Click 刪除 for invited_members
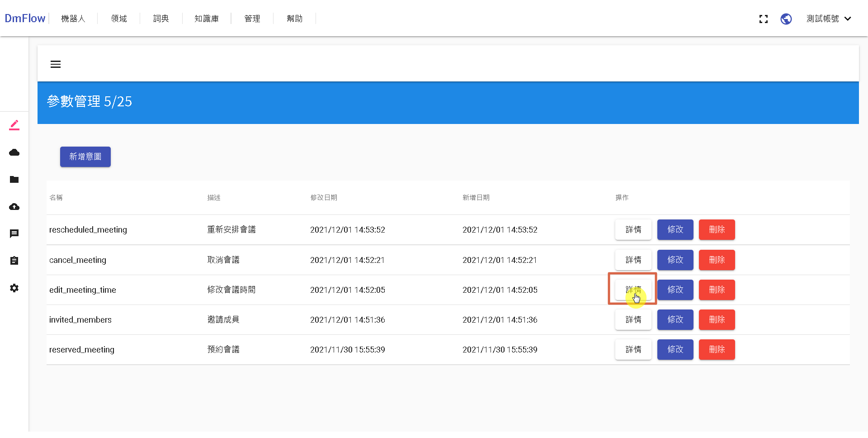 tap(717, 320)
